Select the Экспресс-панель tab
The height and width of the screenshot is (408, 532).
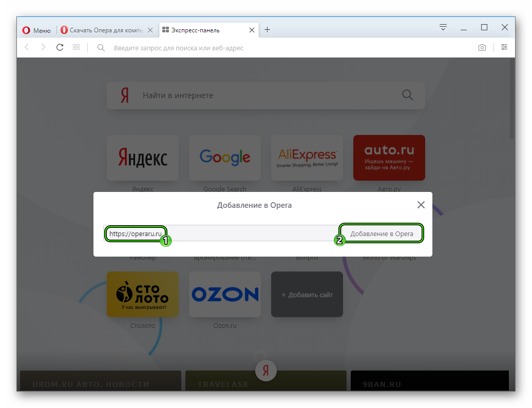point(208,30)
